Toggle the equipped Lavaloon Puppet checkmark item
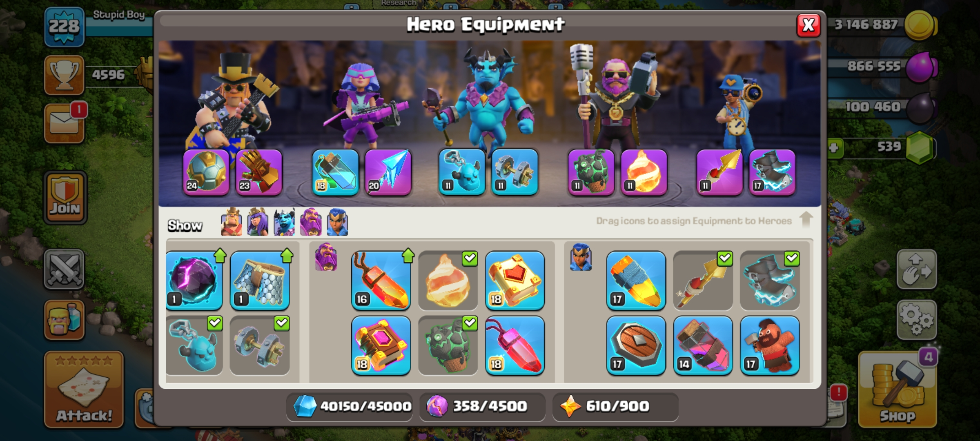 (x=448, y=345)
